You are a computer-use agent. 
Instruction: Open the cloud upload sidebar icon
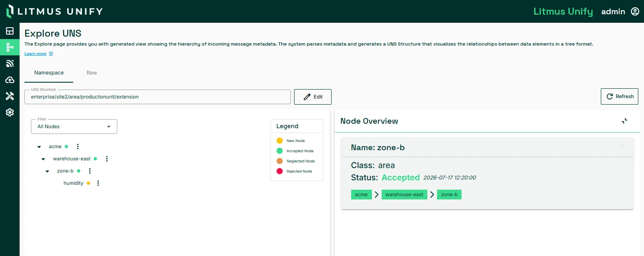point(10,80)
